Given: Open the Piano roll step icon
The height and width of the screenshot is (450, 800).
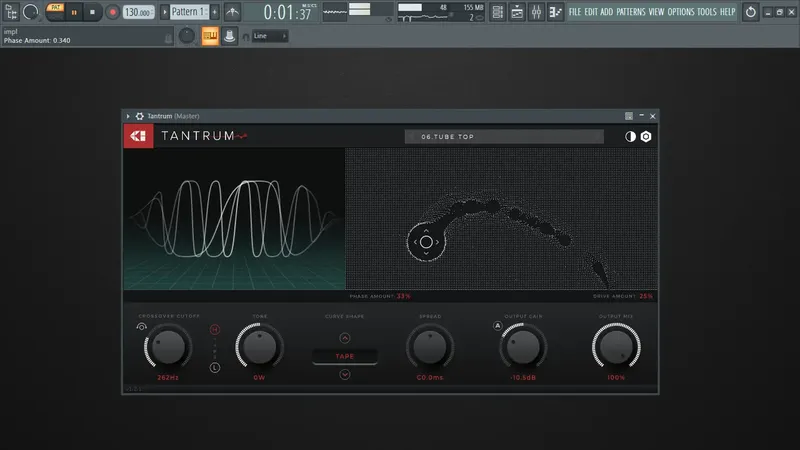Looking at the screenshot, I should point(556,12).
